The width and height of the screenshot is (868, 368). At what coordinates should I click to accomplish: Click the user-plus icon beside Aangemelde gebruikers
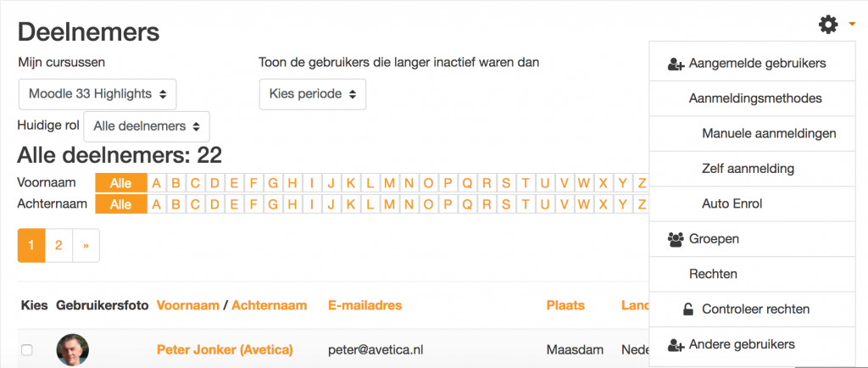[x=676, y=64]
